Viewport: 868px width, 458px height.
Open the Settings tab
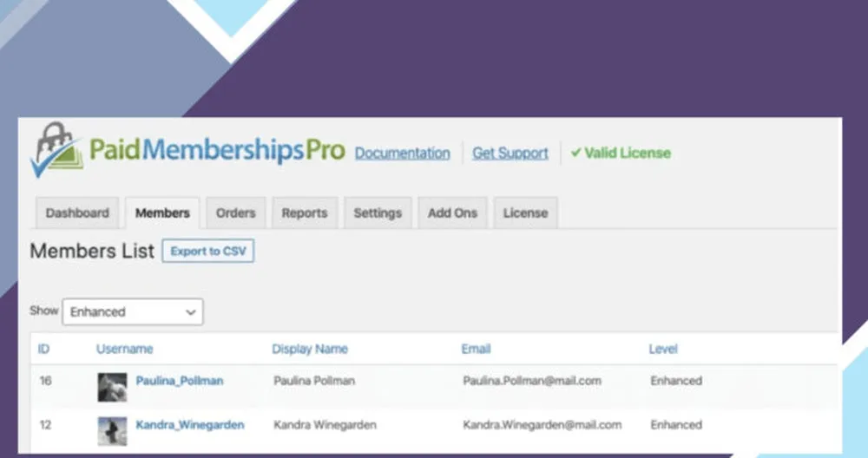click(378, 213)
